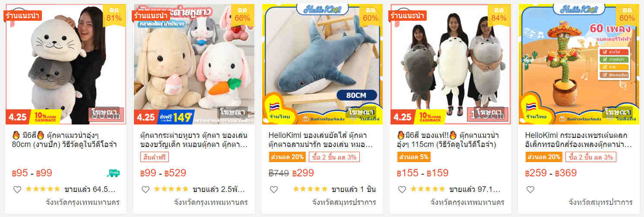The width and height of the screenshot is (644, 217).
Task: Open the 80cm seal plush product image
Action: click(x=66, y=64)
